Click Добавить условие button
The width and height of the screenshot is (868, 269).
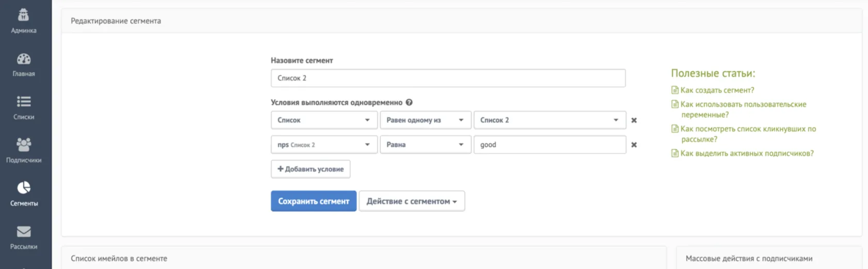311,169
